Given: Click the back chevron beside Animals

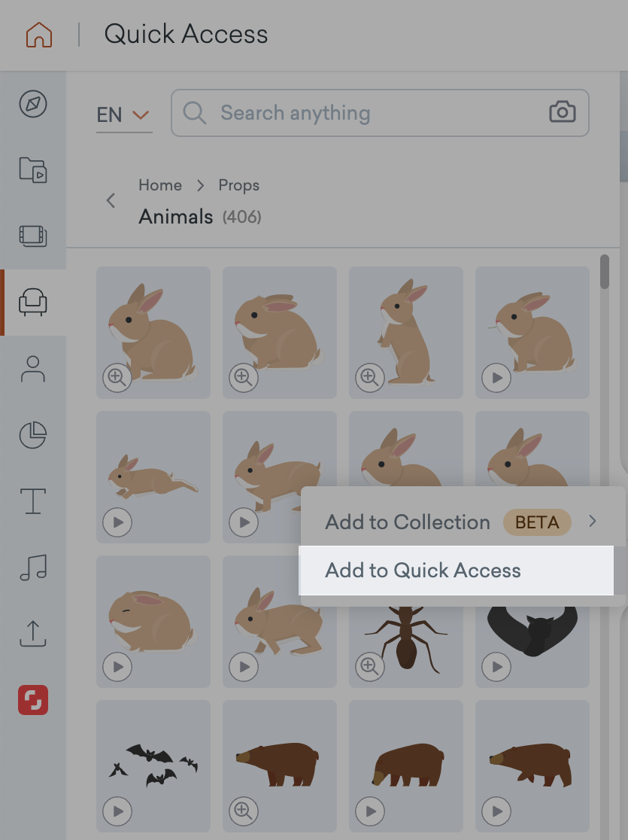Looking at the screenshot, I should [x=111, y=200].
